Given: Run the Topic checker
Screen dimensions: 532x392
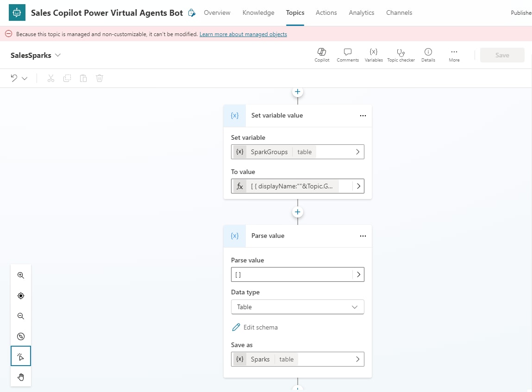Looking at the screenshot, I should point(401,55).
